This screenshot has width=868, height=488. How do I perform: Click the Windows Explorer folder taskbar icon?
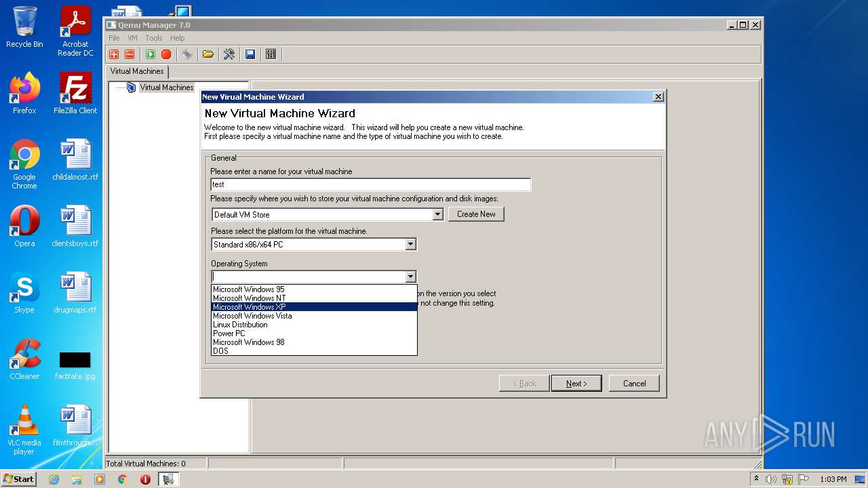click(x=77, y=479)
